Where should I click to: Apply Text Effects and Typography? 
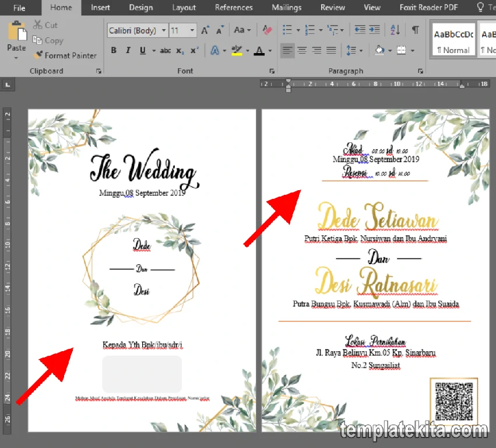tap(215, 50)
